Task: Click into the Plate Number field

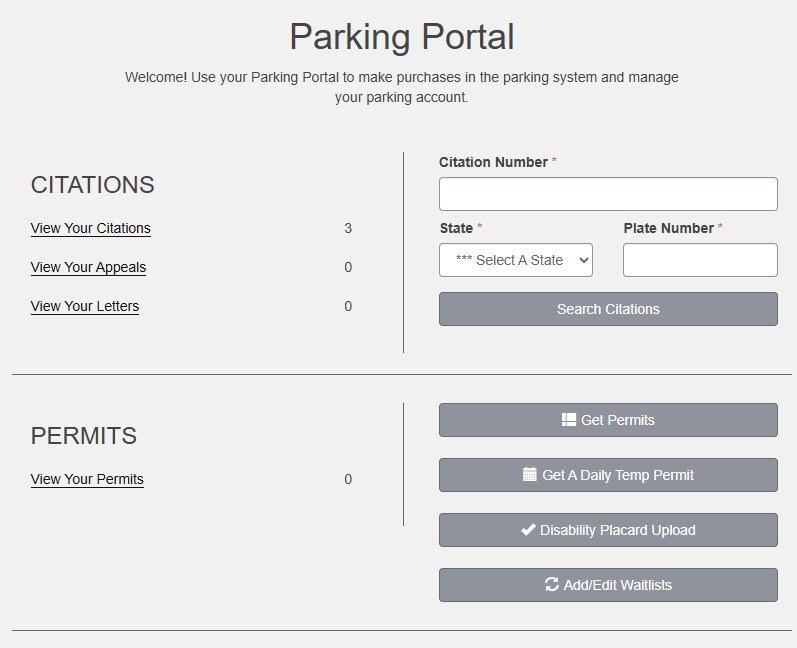Action: click(x=700, y=260)
